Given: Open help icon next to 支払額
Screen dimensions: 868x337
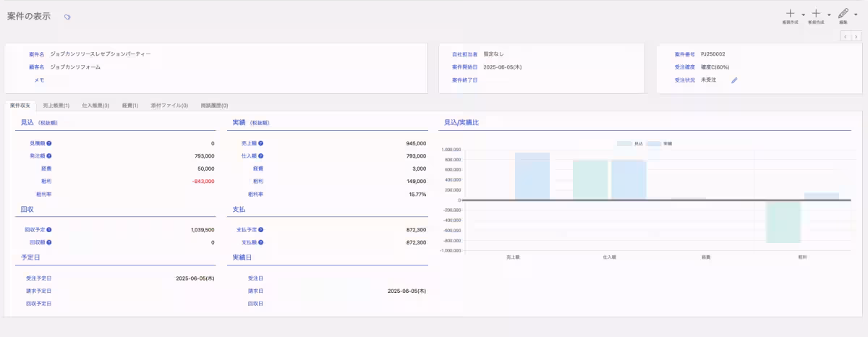Looking at the screenshot, I should pos(260,242).
